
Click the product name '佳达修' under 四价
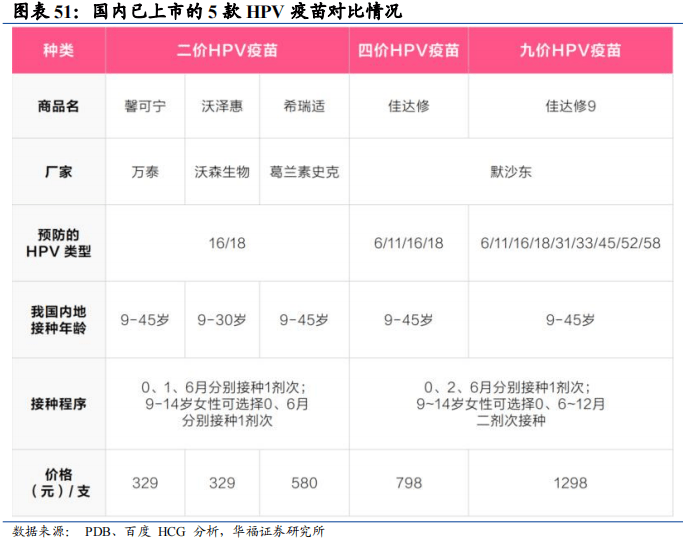(x=409, y=106)
